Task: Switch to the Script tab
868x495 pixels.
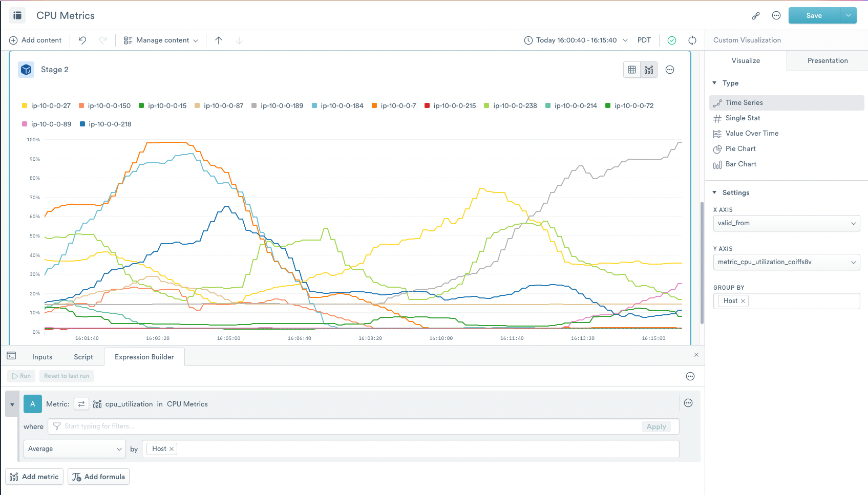Action: (83, 357)
